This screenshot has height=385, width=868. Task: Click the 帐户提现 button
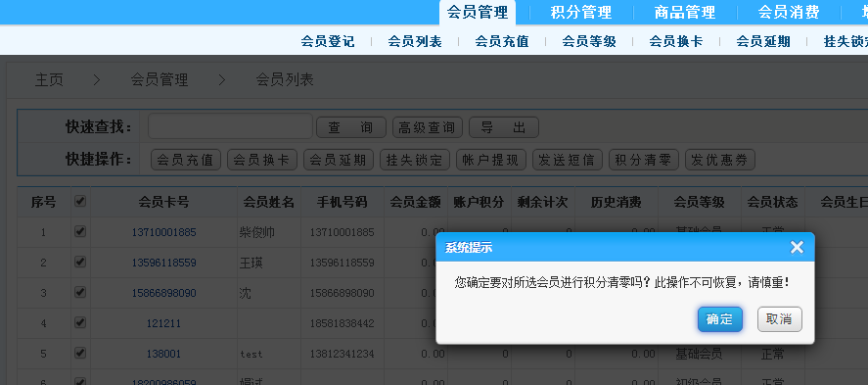tap(491, 160)
